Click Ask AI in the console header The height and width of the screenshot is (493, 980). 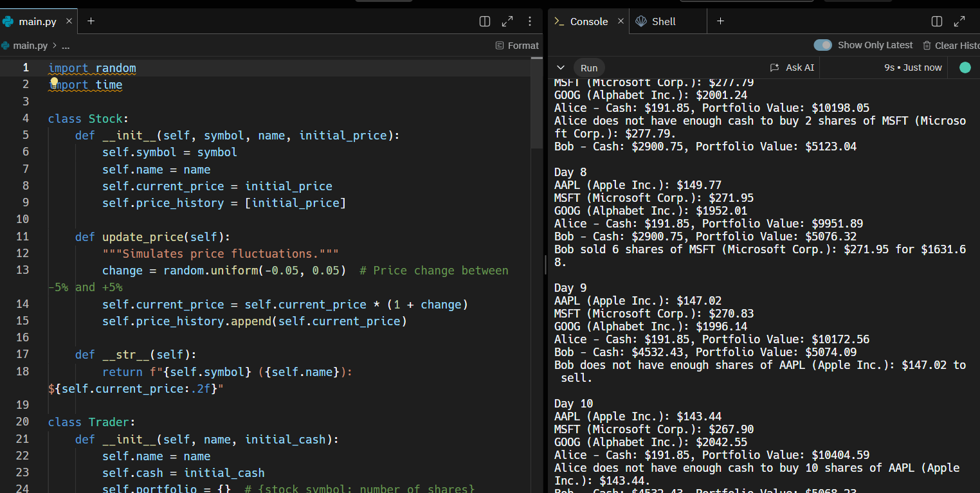coord(792,67)
